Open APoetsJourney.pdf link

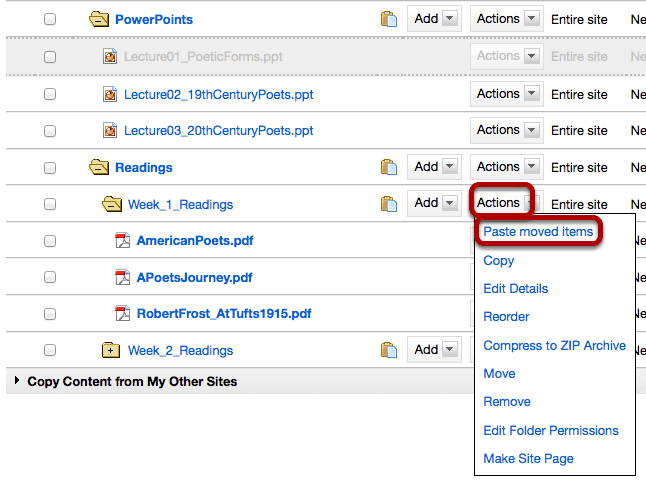(x=194, y=278)
